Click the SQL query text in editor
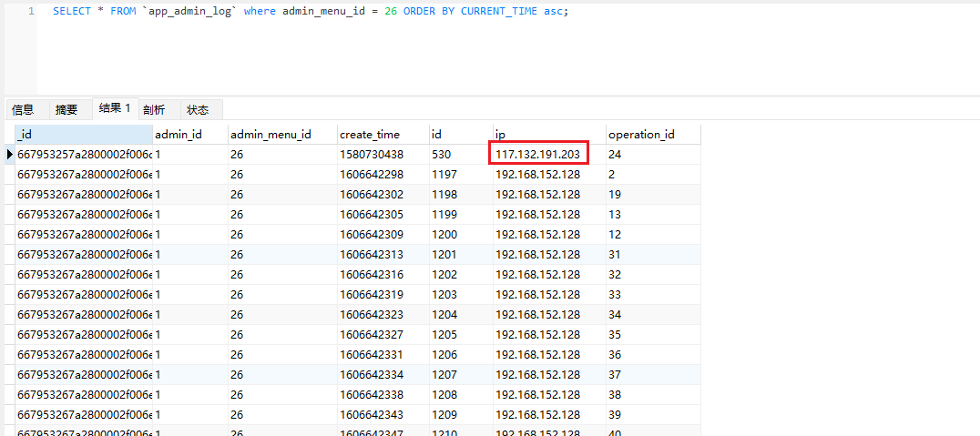The image size is (980, 436). tap(311, 11)
